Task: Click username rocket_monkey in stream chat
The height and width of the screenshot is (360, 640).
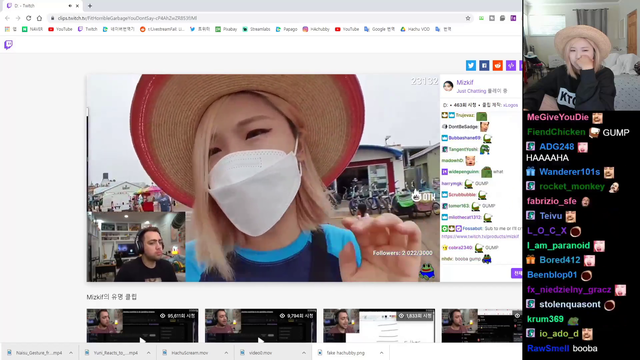Action: tap(572, 187)
